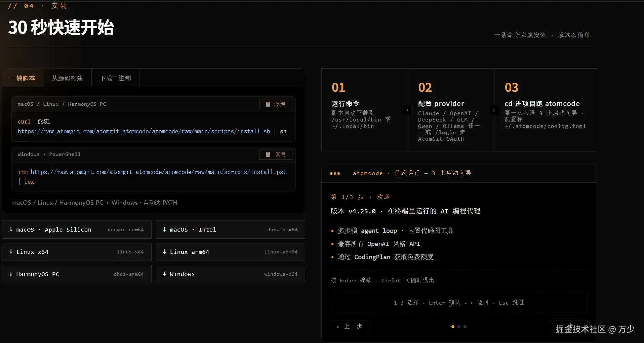Click the windows-x64 label
The height and width of the screenshot is (343, 644).
pos(281,274)
